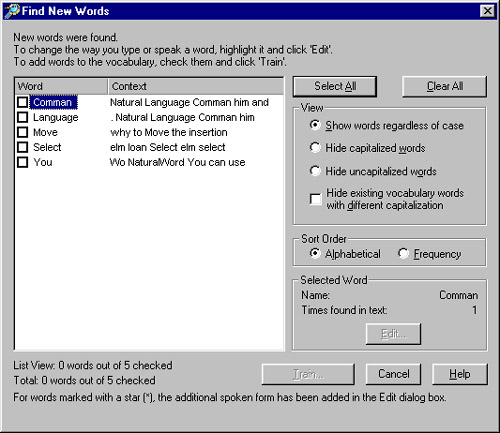Click the Select All button

(335, 86)
